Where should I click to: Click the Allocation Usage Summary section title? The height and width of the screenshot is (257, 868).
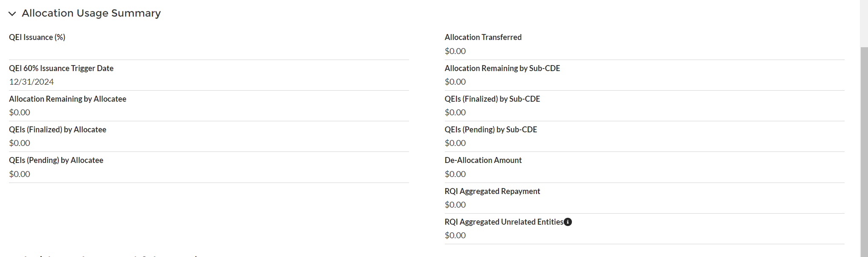tap(91, 13)
